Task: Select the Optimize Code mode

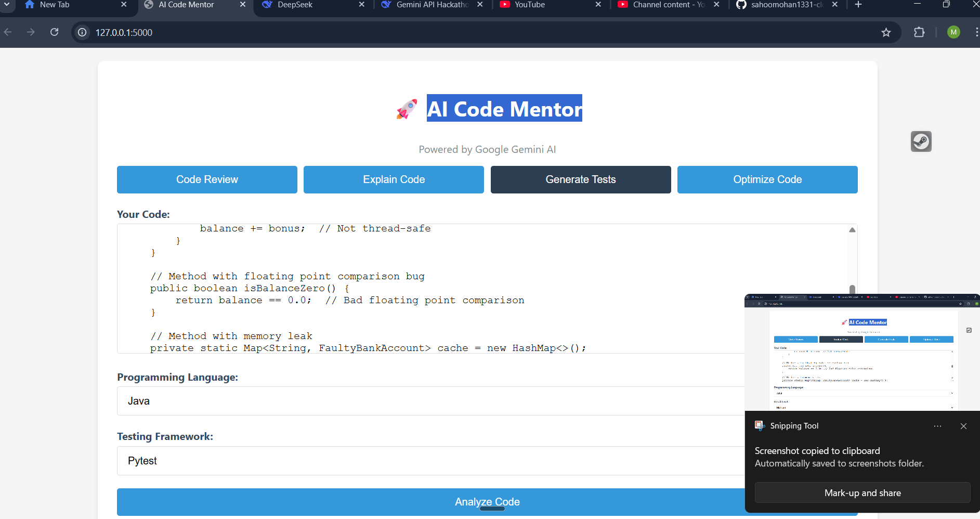Action: pos(767,179)
